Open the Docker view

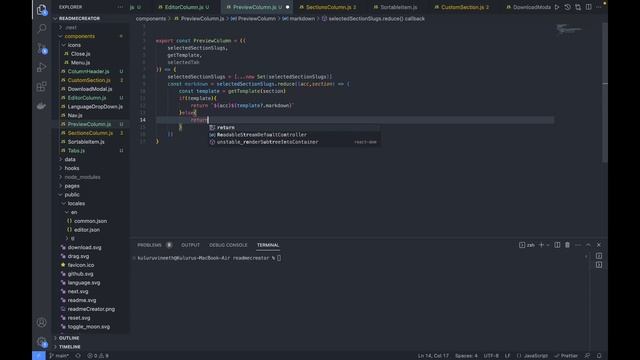point(42,106)
